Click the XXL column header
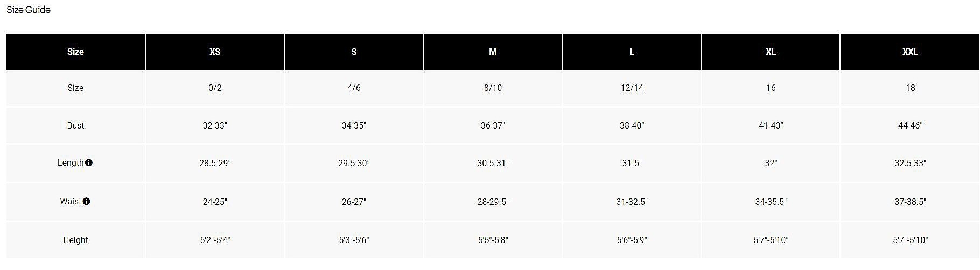The width and height of the screenshot is (980, 270). 910,52
